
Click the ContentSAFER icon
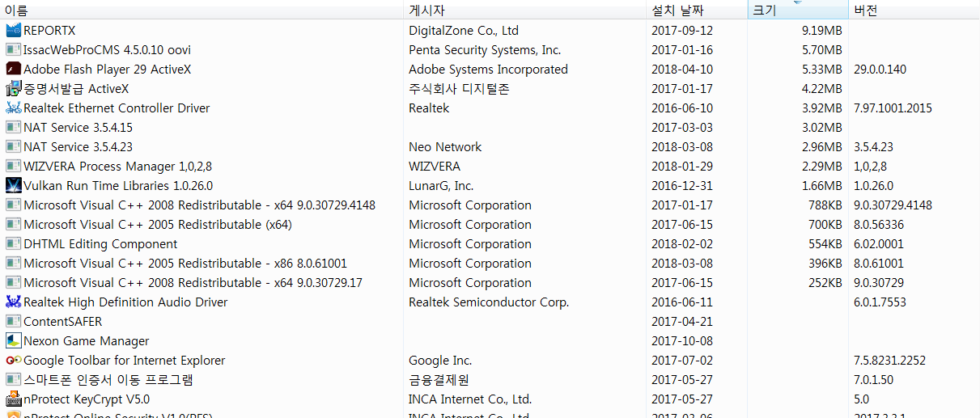pyautogui.click(x=13, y=322)
